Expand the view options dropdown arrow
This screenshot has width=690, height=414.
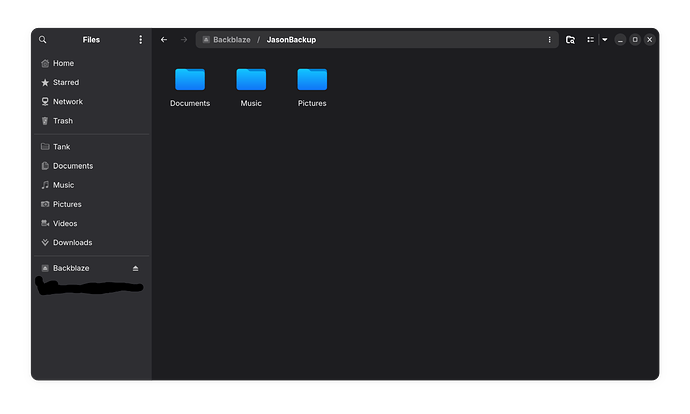(605, 40)
